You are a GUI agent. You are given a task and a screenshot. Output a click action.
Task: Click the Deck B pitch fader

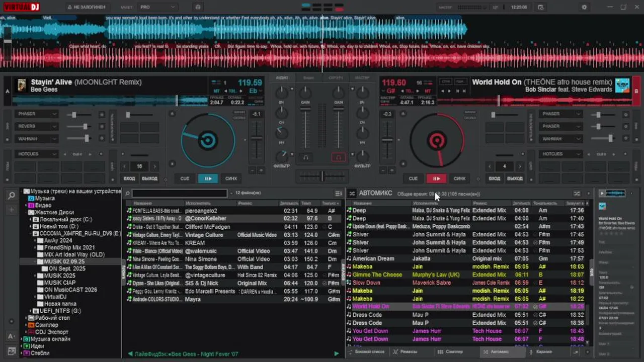click(387, 139)
